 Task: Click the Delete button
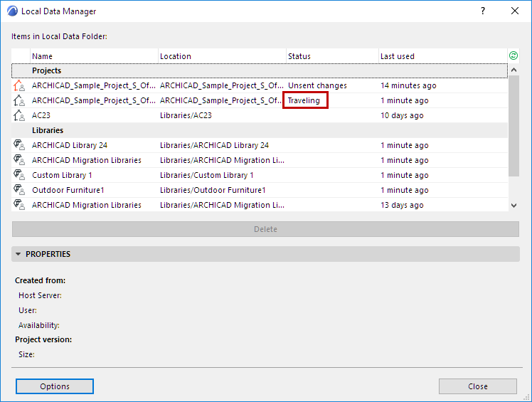(265, 229)
